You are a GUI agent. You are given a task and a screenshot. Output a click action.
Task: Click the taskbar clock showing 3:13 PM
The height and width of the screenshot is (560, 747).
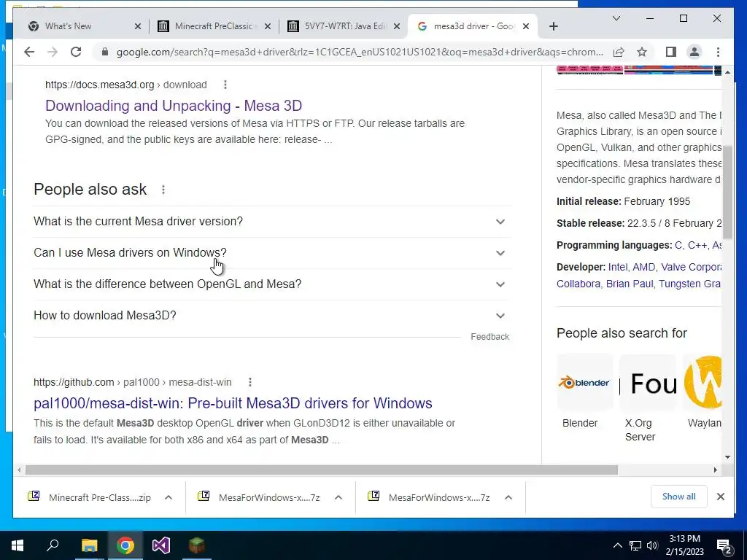684,545
